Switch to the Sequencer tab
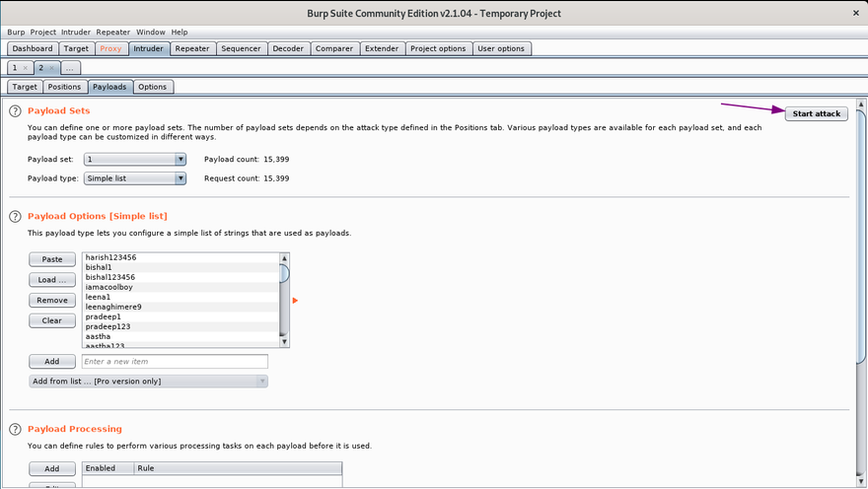This screenshot has width=868, height=489. click(241, 48)
